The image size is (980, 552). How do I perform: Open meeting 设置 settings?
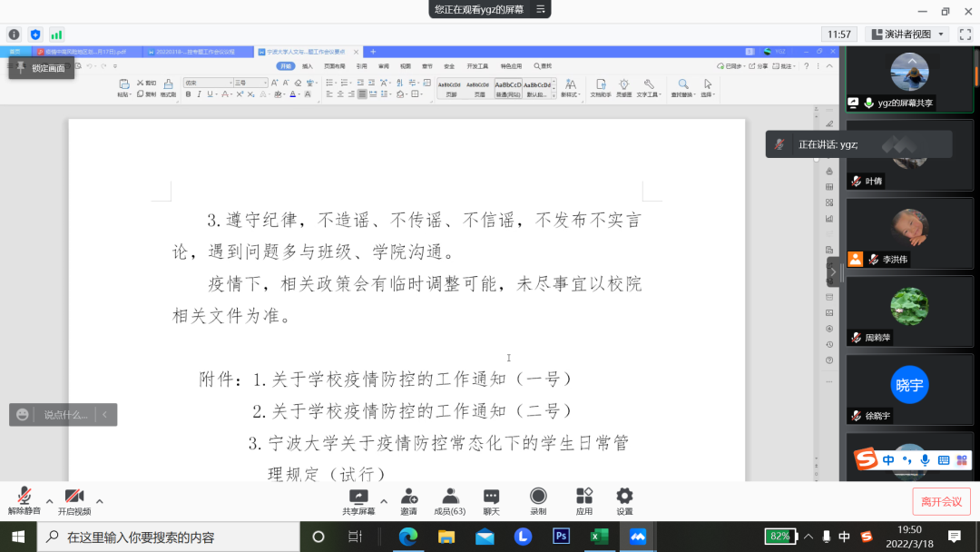pos(624,499)
